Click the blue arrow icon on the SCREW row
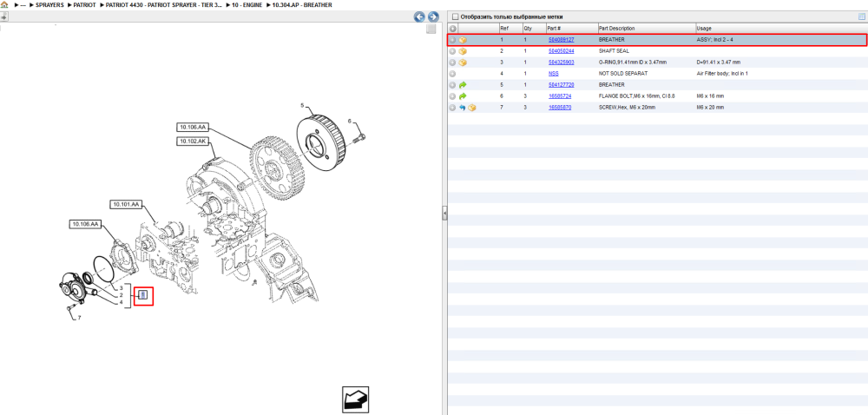 pyautogui.click(x=463, y=108)
